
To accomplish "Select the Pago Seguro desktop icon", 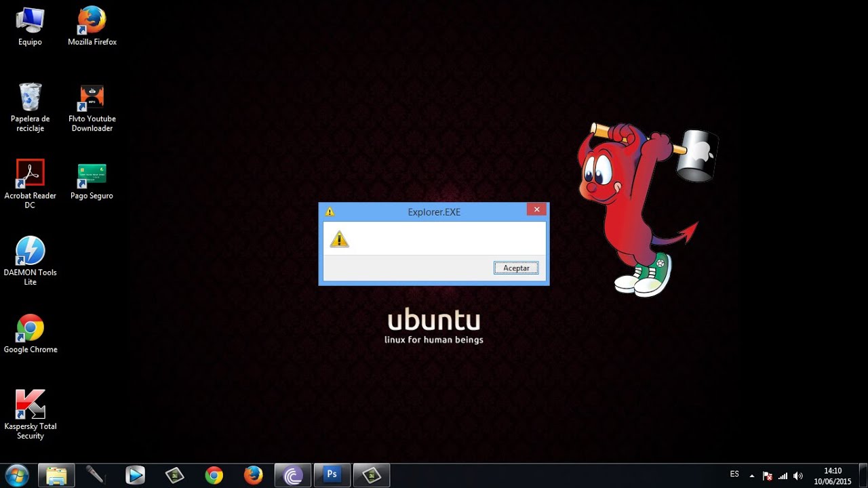I will [92, 180].
